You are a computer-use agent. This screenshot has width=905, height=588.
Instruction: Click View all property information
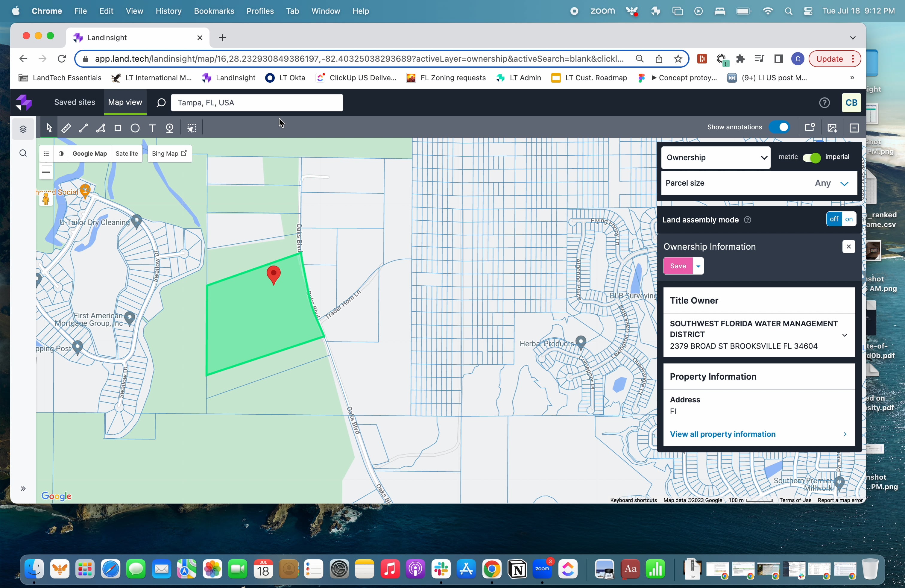click(722, 434)
